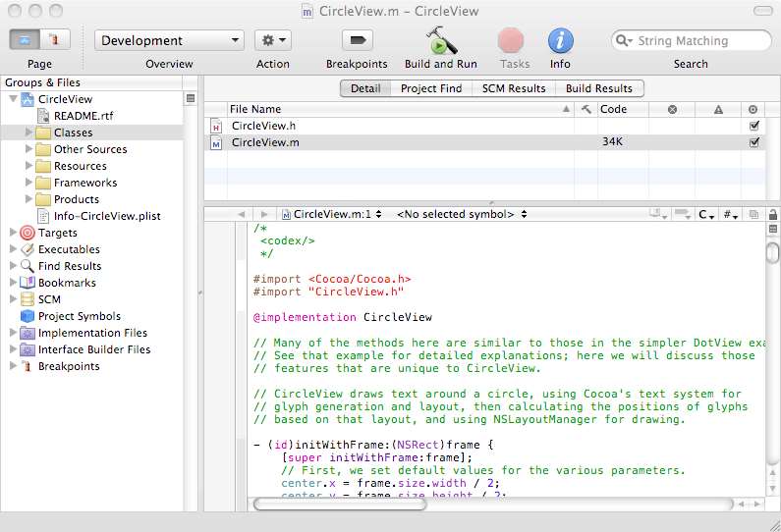Switch to the Project Find tab
Viewport: 781px width, 532px height.
pyautogui.click(x=430, y=88)
